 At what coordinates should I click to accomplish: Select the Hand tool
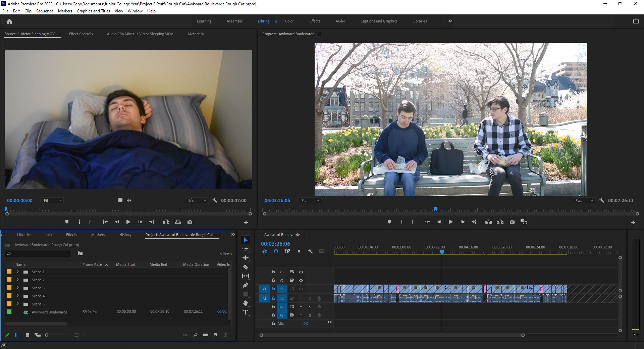point(246,303)
